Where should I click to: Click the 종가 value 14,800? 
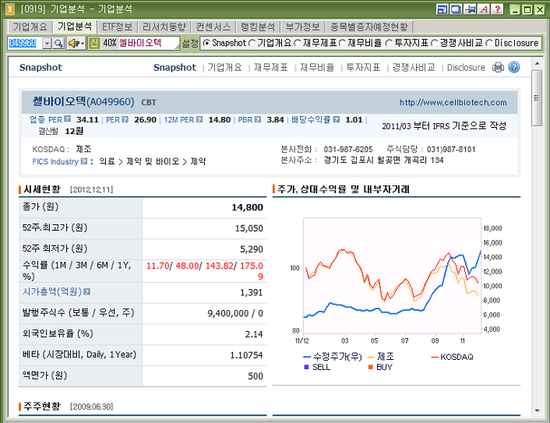247,207
